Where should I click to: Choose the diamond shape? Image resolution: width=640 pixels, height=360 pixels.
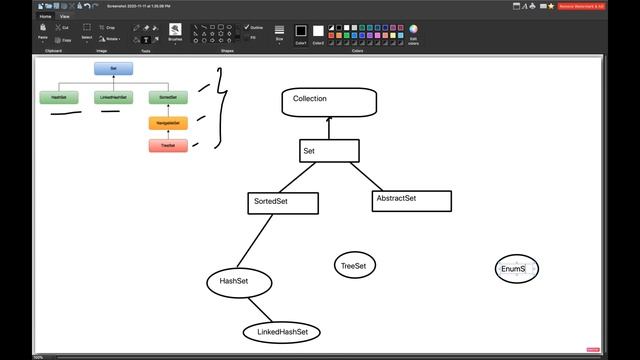(x=229, y=34)
